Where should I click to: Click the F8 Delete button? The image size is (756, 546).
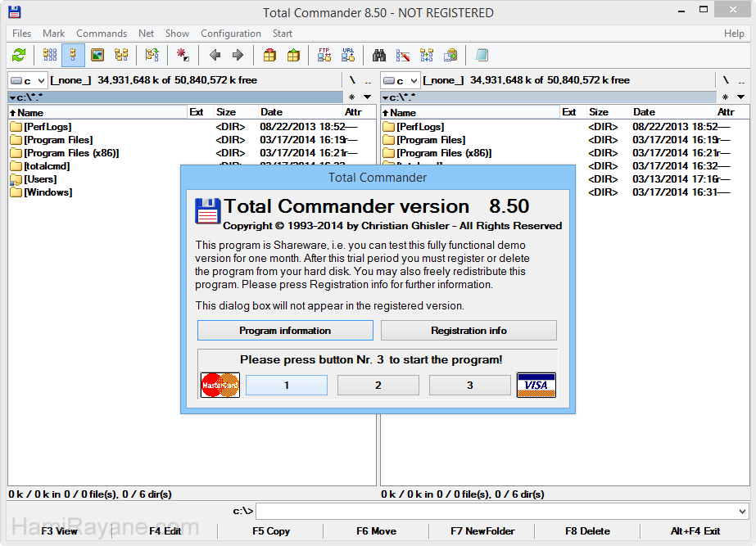pyautogui.click(x=587, y=531)
